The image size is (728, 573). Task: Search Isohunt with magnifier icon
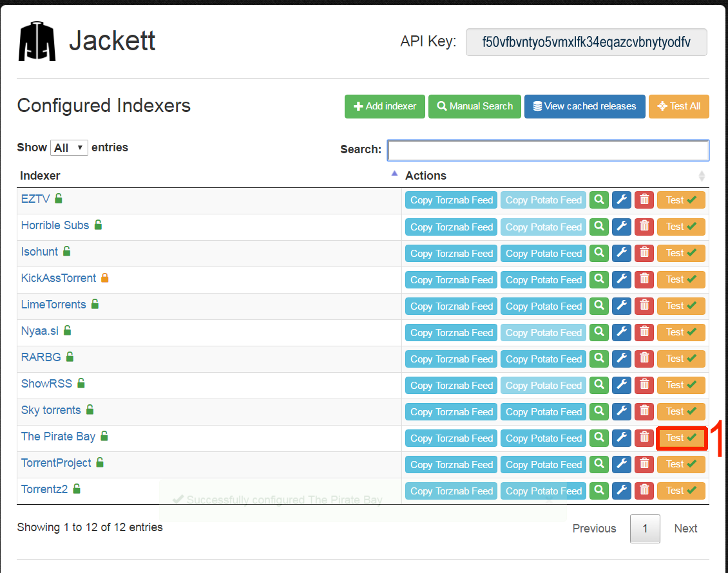[599, 253]
